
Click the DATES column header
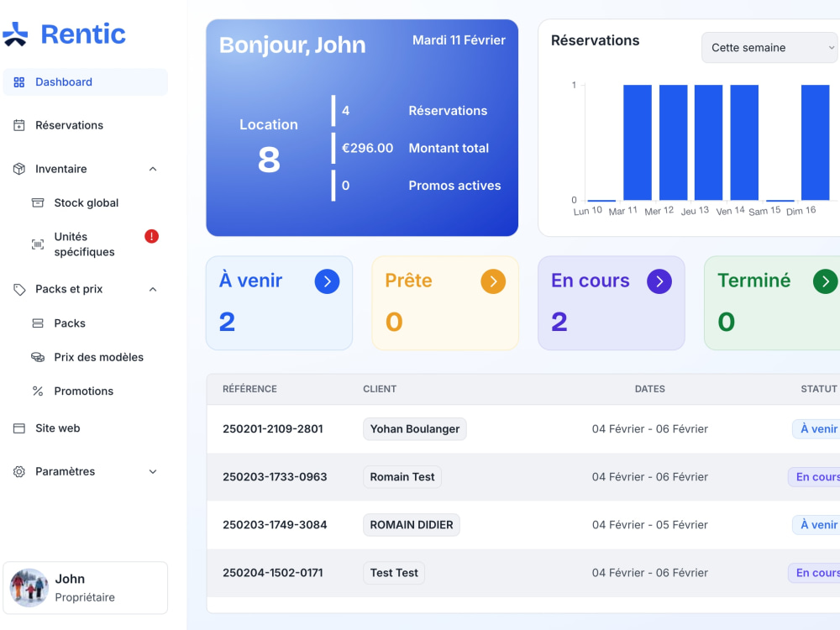[x=650, y=389]
